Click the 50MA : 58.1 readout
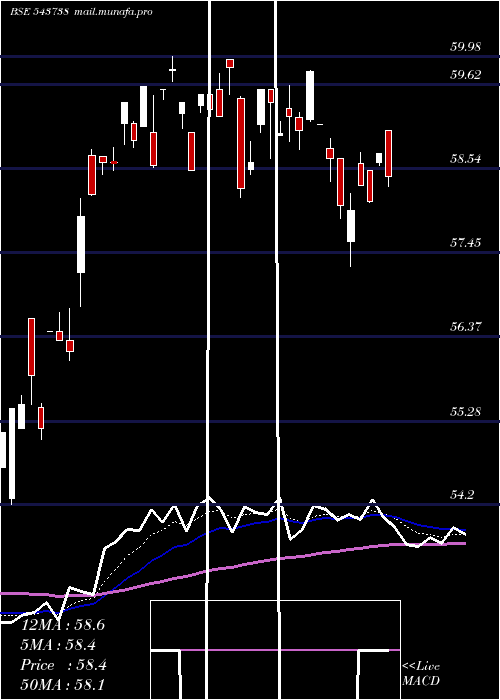The width and height of the screenshot is (500, 700). pos(63,685)
